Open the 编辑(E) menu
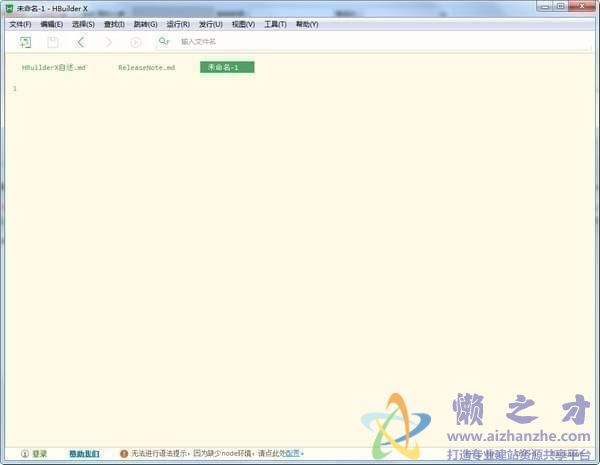This screenshot has height=465, width=600. tap(52, 24)
